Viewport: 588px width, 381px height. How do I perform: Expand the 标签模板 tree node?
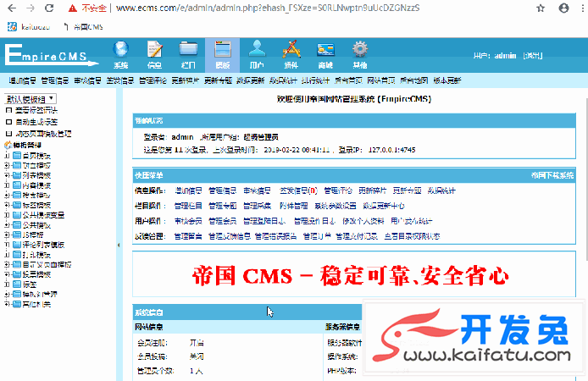pos(7,205)
